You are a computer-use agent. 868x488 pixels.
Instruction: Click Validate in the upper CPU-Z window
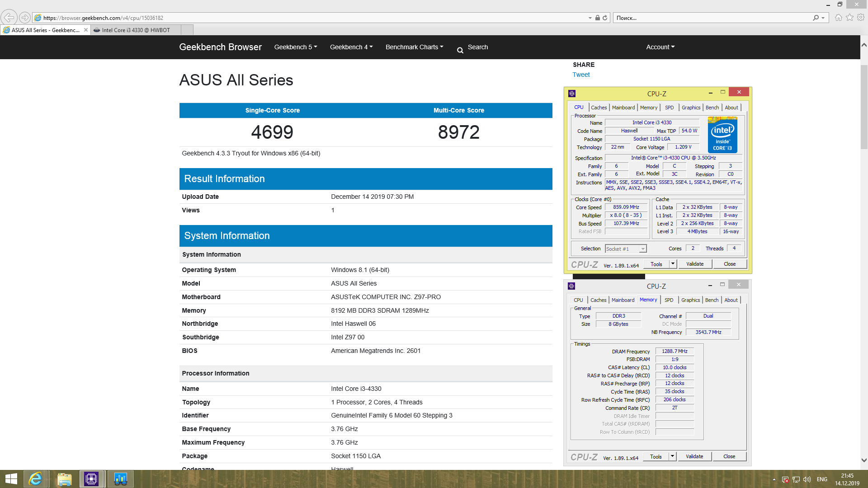695,264
